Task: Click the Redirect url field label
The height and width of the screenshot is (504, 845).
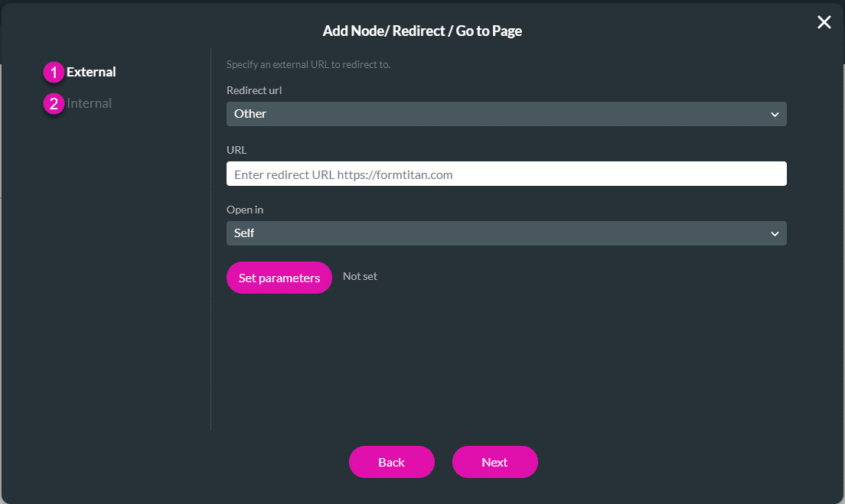Action: click(254, 89)
